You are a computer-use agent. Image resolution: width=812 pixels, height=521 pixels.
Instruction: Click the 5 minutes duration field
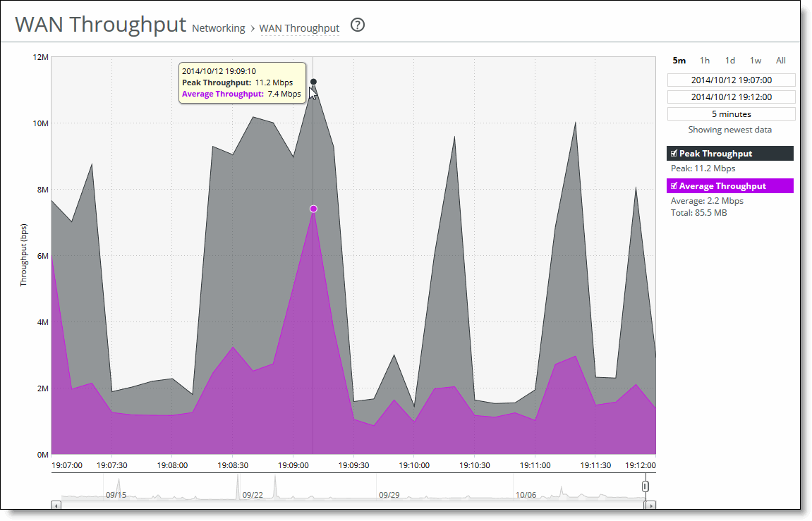[730, 114]
